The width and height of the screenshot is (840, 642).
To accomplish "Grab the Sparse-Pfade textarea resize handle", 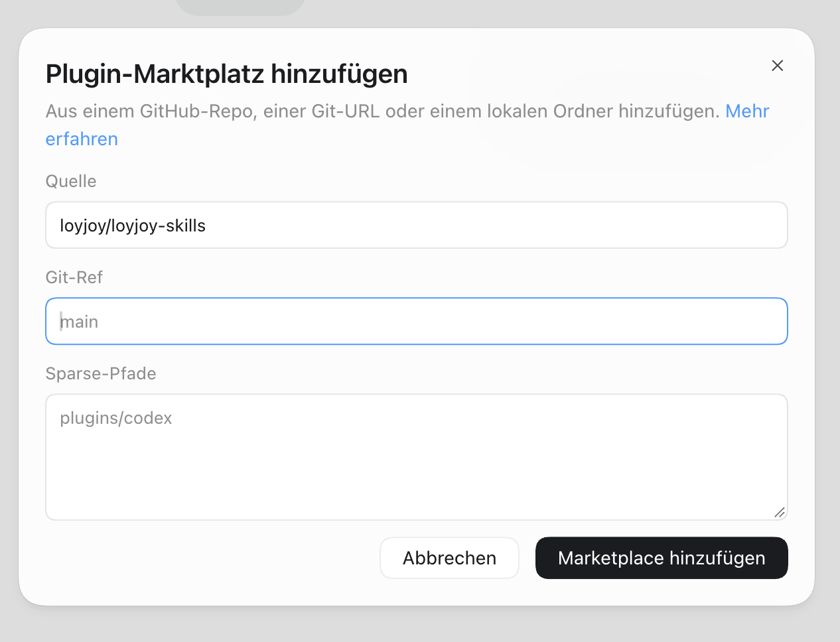I will [780, 513].
